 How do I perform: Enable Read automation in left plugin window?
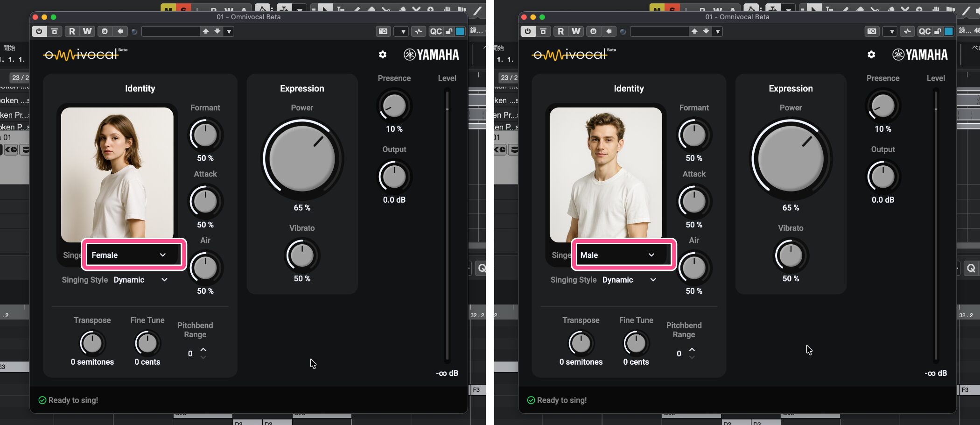(x=72, y=31)
